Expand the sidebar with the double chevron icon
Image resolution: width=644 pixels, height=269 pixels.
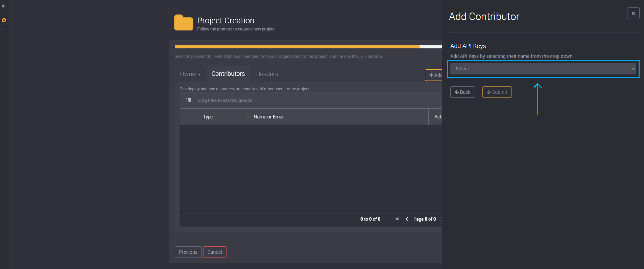coord(3,6)
